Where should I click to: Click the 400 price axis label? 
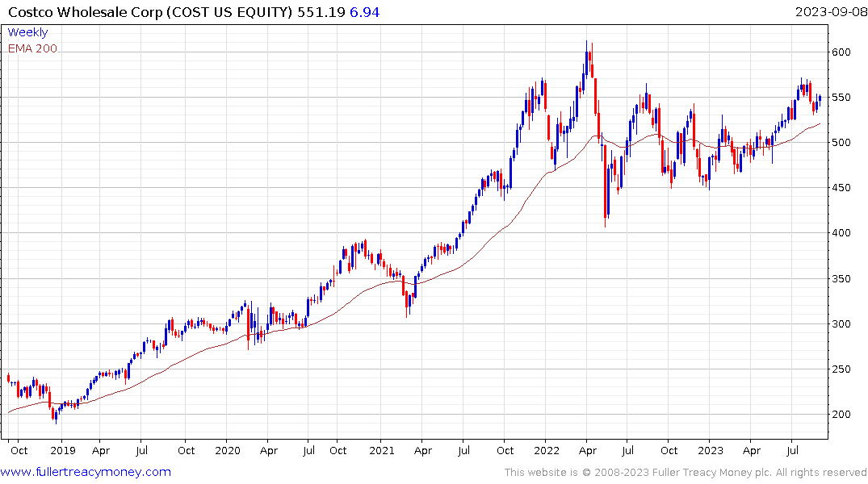point(841,233)
